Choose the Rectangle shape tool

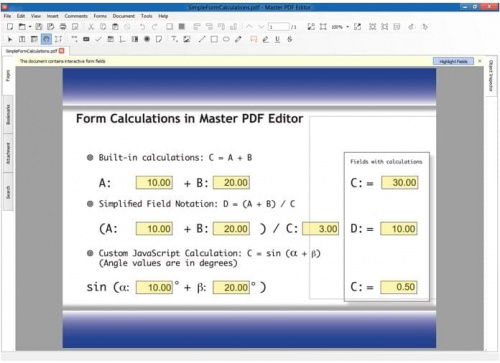[x=214, y=39]
